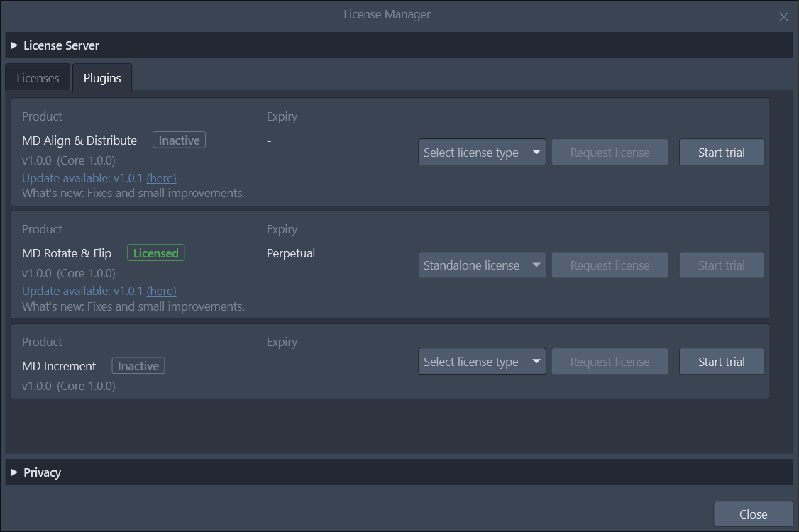Click Request license for MD Rotate & Flip
The image size is (799, 532).
click(x=610, y=265)
